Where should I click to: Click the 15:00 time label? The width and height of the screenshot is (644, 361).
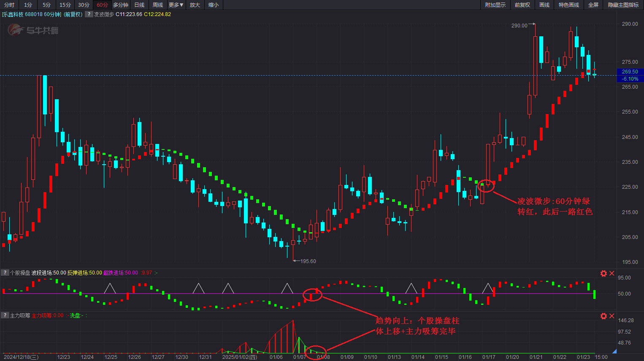point(601,357)
